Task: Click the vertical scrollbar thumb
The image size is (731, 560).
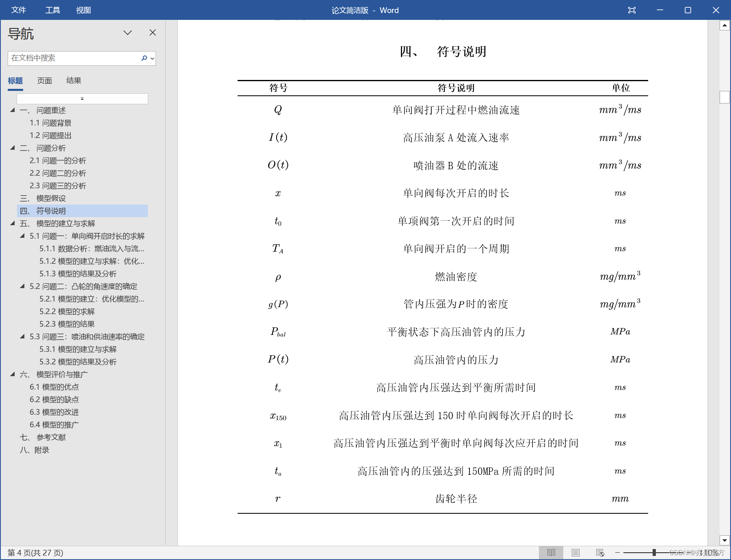Action: [x=725, y=97]
